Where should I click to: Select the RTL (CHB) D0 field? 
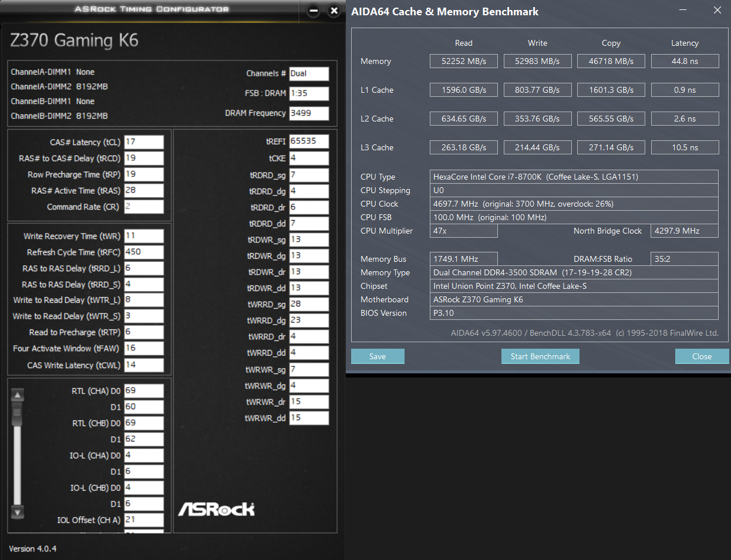[x=144, y=423]
